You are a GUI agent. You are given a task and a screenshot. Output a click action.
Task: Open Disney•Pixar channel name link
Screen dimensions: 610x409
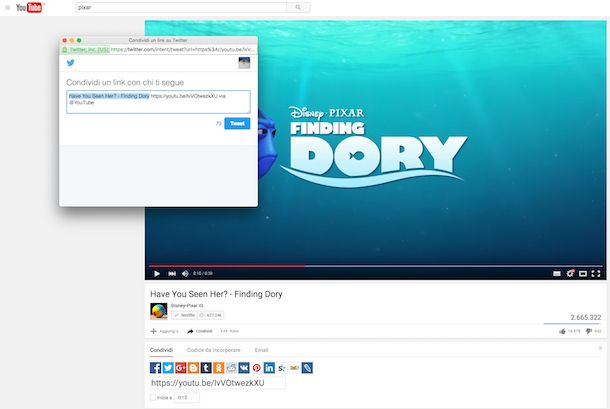[187, 305]
